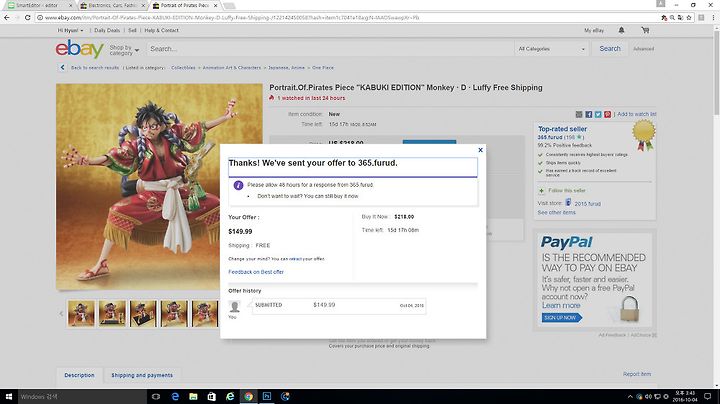Focus the eBay search input field

330,49
